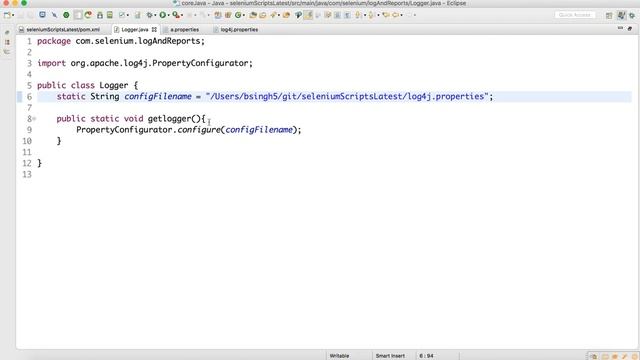The image size is (640, 360).
Task: Open the Next Annotation dropdown arrow
Action: pos(365,15)
